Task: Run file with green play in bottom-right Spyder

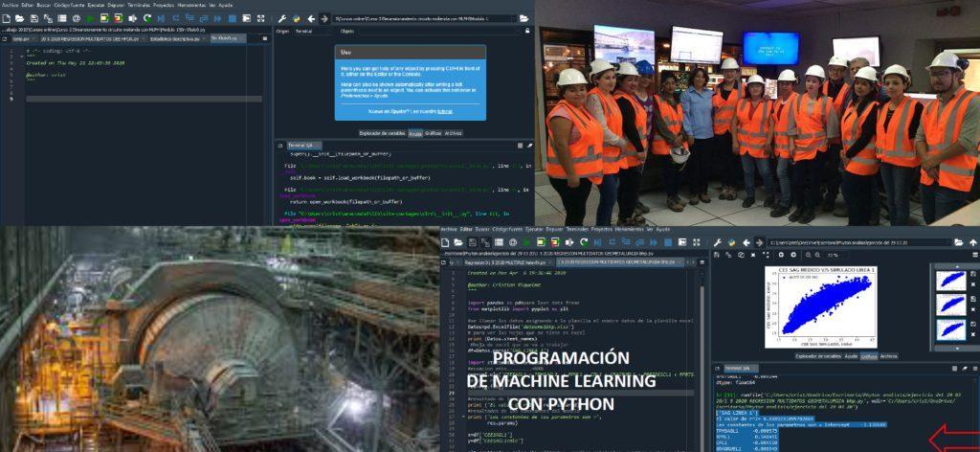Action: [x=527, y=242]
